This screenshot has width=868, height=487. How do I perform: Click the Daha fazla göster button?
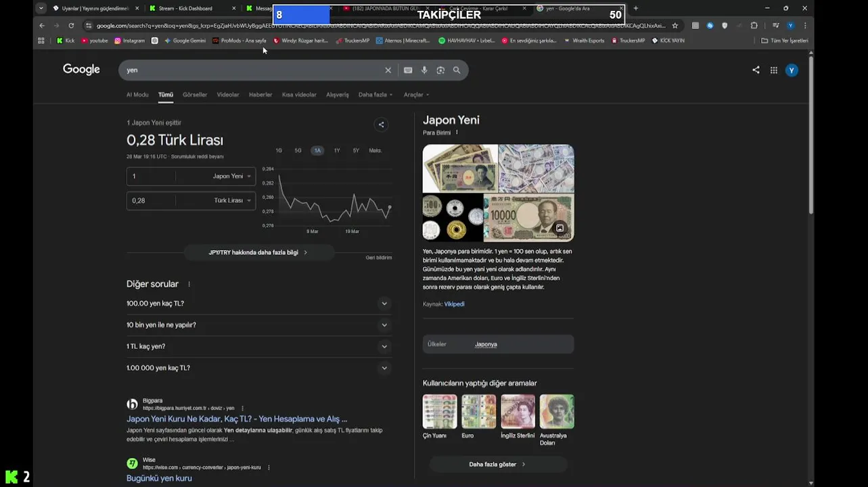point(497,464)
